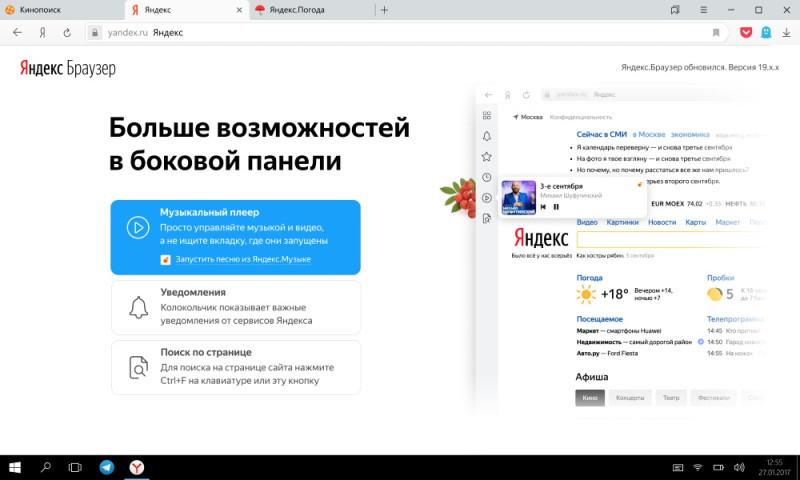Open the downloads arrow icon
This screenshot has width=800, height=480.
click(786, 32)
